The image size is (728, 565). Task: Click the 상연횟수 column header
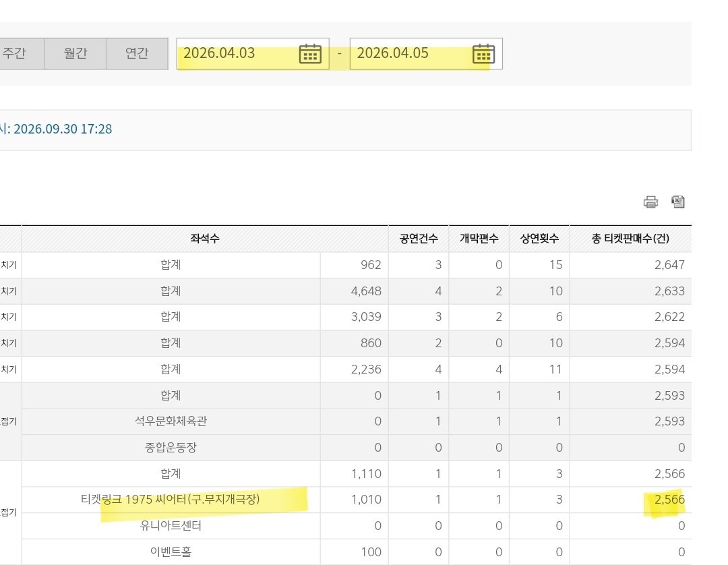pos(539,239)
